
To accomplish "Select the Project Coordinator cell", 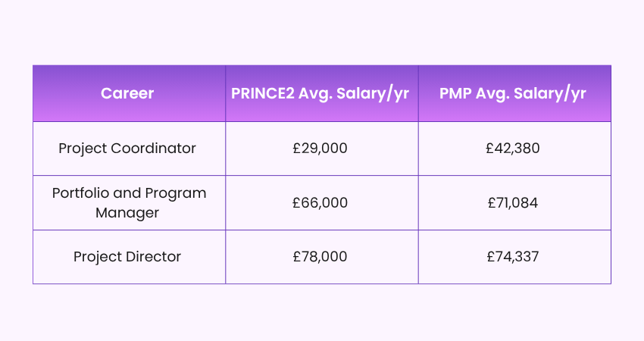I will tap(129, 149).
